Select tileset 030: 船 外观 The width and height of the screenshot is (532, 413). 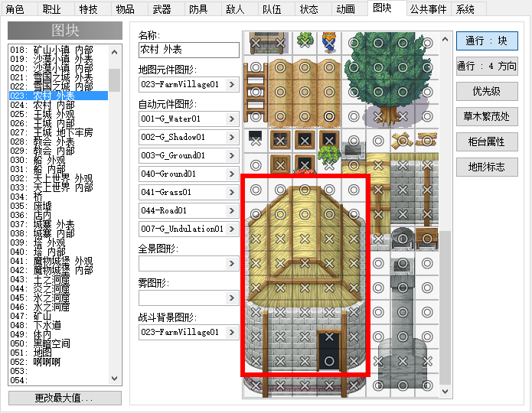pos(58,160)
